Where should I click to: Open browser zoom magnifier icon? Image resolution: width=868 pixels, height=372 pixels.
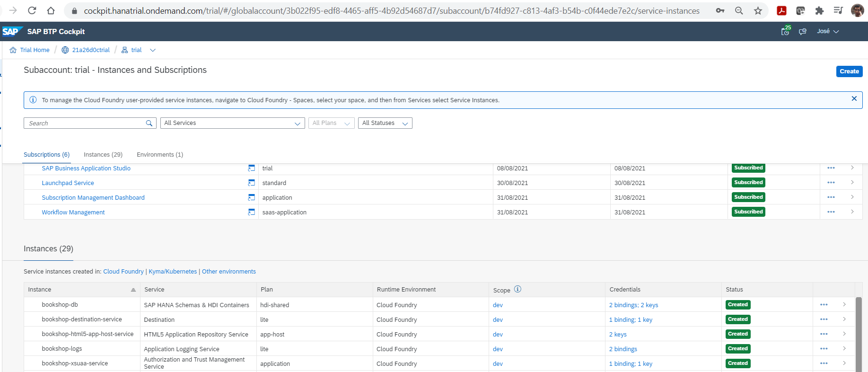pos(739,10)
